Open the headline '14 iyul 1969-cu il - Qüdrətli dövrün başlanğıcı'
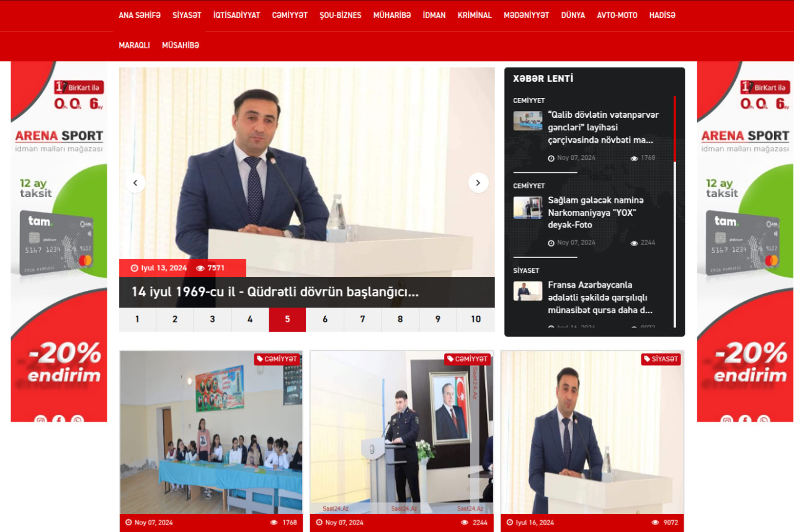Screen dimensions: 794x532 (275, 291)
